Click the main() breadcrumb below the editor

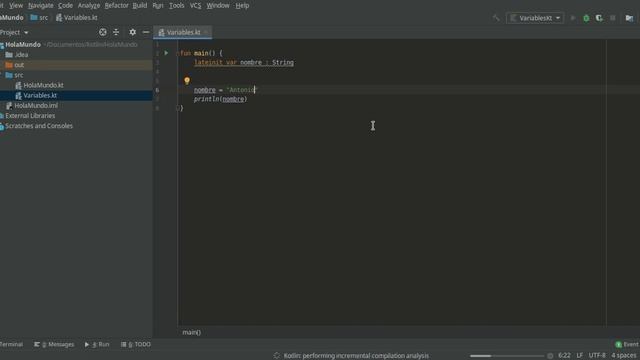(191, 332)
